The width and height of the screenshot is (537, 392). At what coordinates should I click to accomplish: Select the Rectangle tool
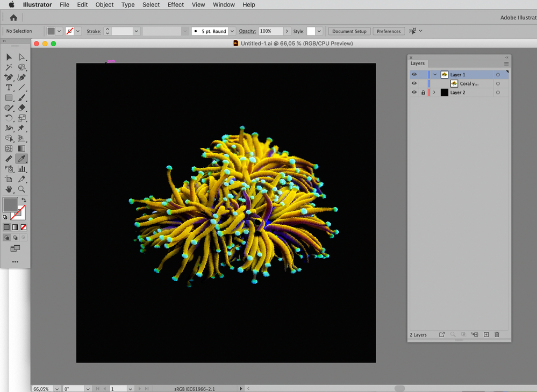[x=9, y=98]
